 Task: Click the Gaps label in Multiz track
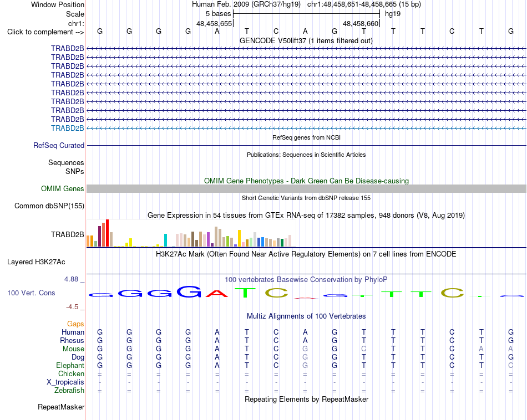click(75, 324)
